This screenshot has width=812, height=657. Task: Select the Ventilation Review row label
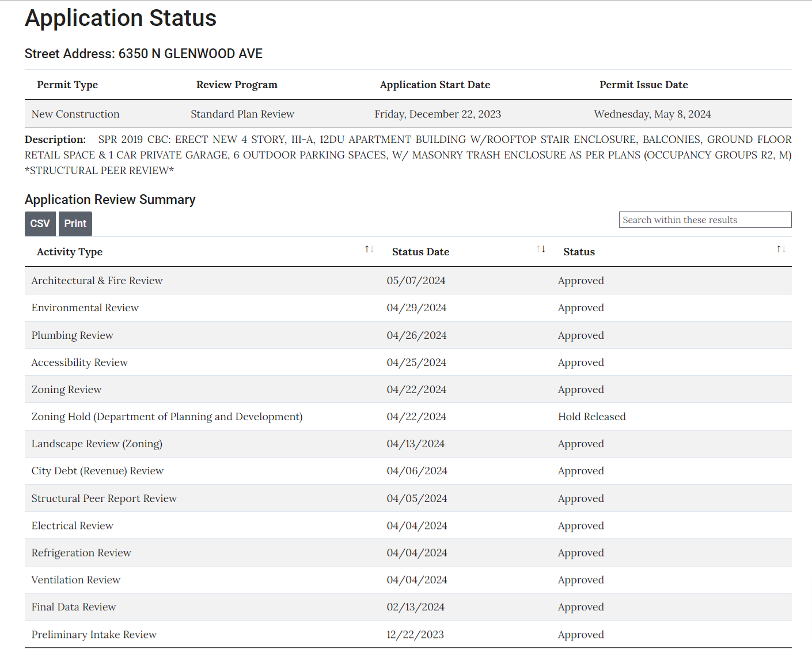click(x=76, y=580)
